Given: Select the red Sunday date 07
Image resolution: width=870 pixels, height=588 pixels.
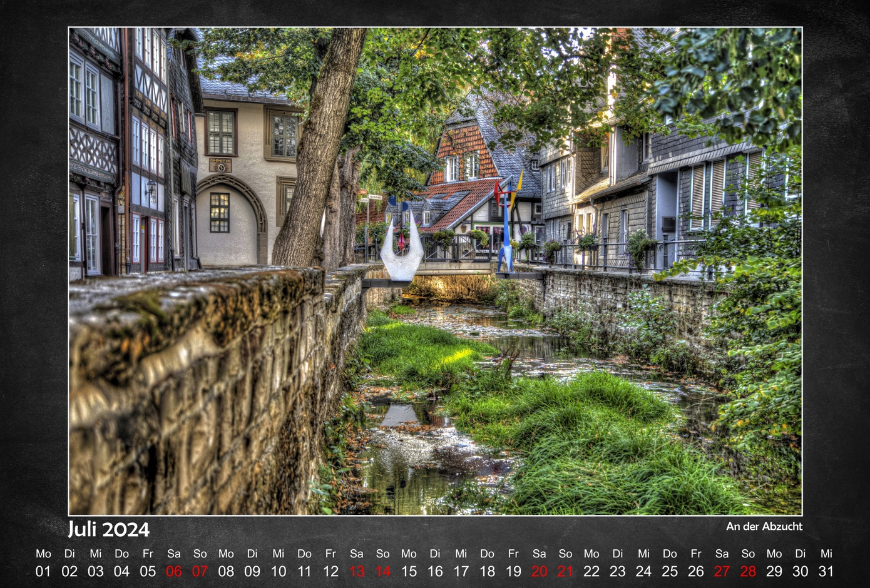Looking at the screenshot, I should click(x=200, y=571).
